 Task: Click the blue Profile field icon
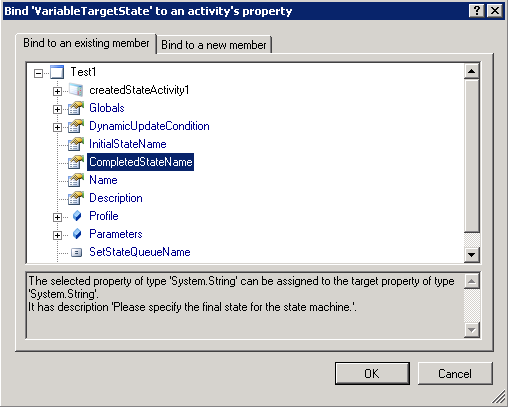point(77,216)
